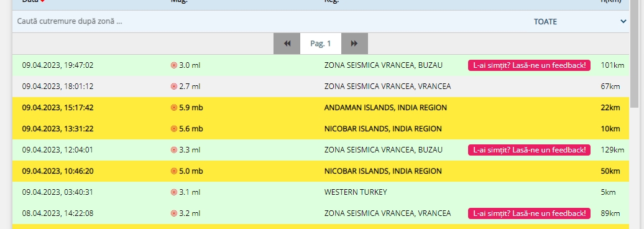
Task: Click the 22km depth value
Action: 610,108
